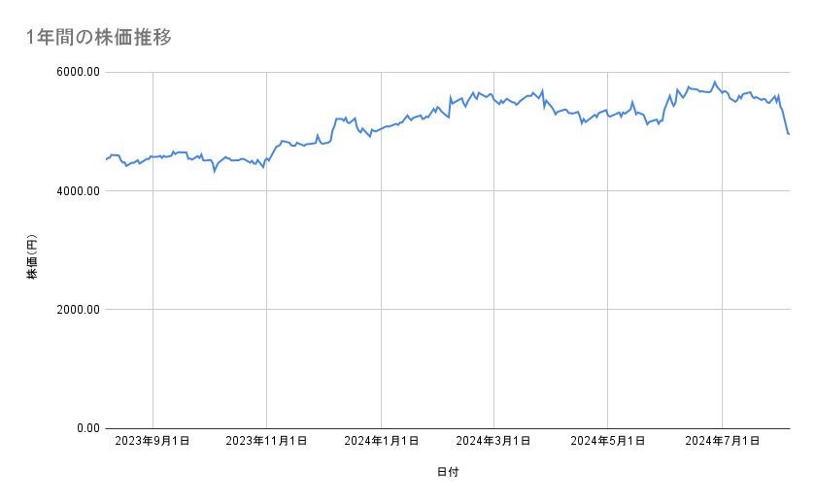815x504 pixels.
Task: Select the 2024年5月1日 date label
Action: 608,441
